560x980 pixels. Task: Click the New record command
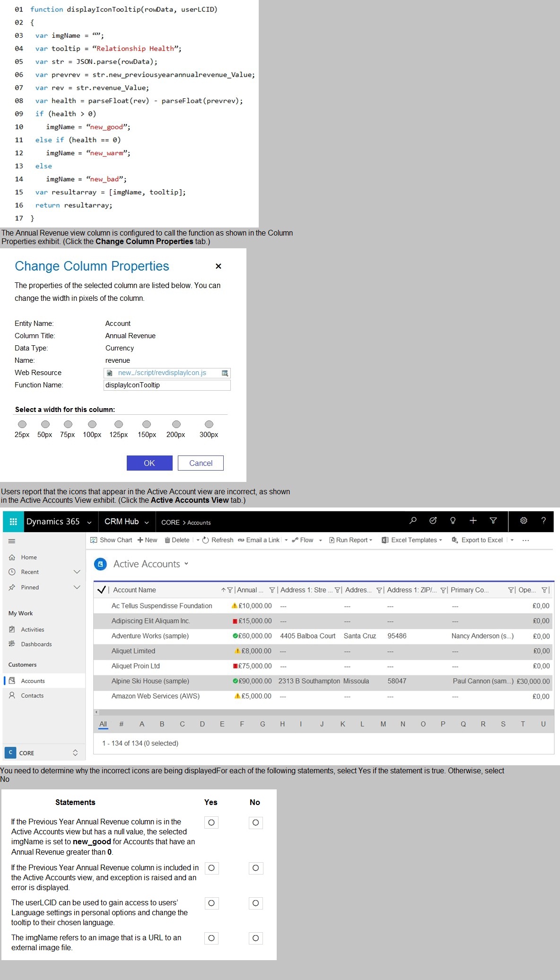click(147, 540)
